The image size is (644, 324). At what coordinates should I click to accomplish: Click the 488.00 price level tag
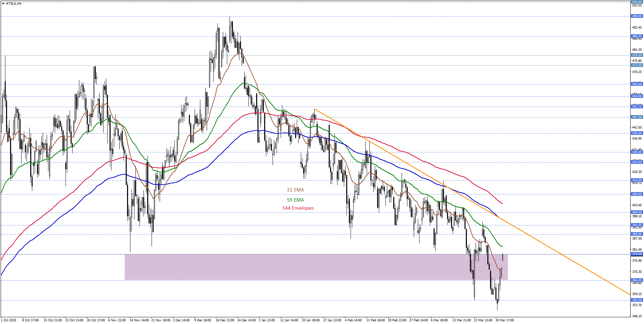click(637, 36)
